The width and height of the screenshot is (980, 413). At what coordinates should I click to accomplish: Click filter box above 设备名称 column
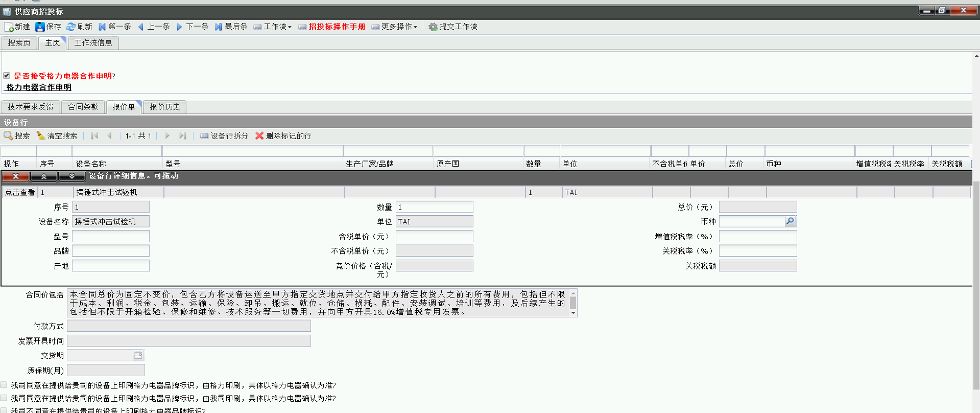(x=117, y=151)
